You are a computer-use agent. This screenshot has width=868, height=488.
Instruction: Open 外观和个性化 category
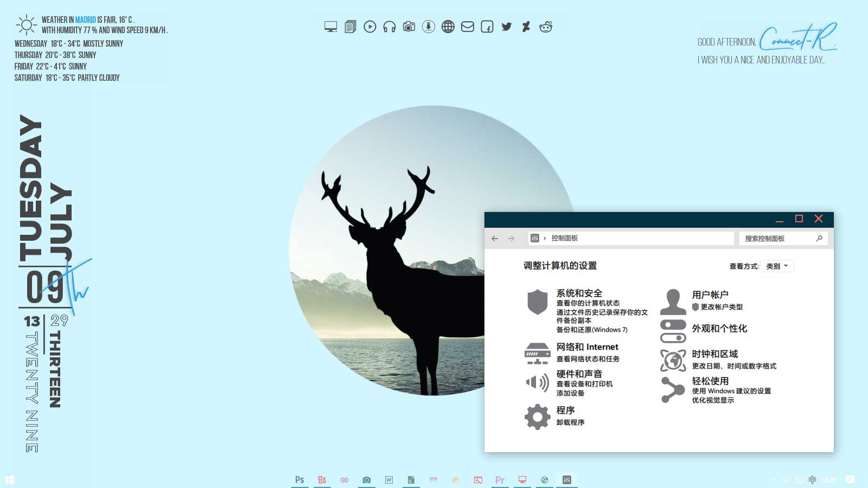(719, 329)
